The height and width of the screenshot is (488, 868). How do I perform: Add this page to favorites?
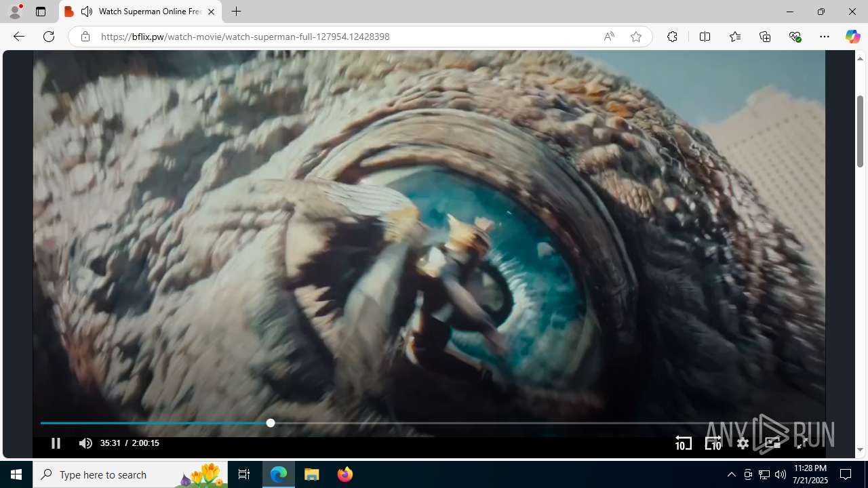(x=635, y=37)
